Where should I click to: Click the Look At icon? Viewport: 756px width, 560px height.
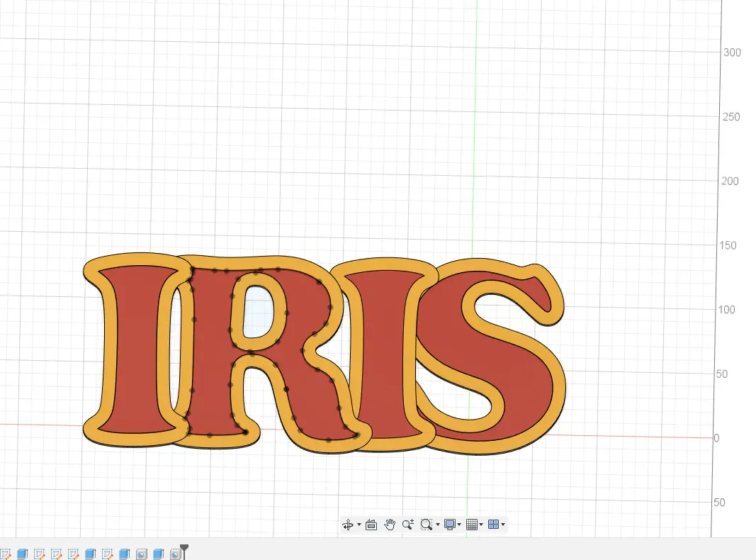371,525
